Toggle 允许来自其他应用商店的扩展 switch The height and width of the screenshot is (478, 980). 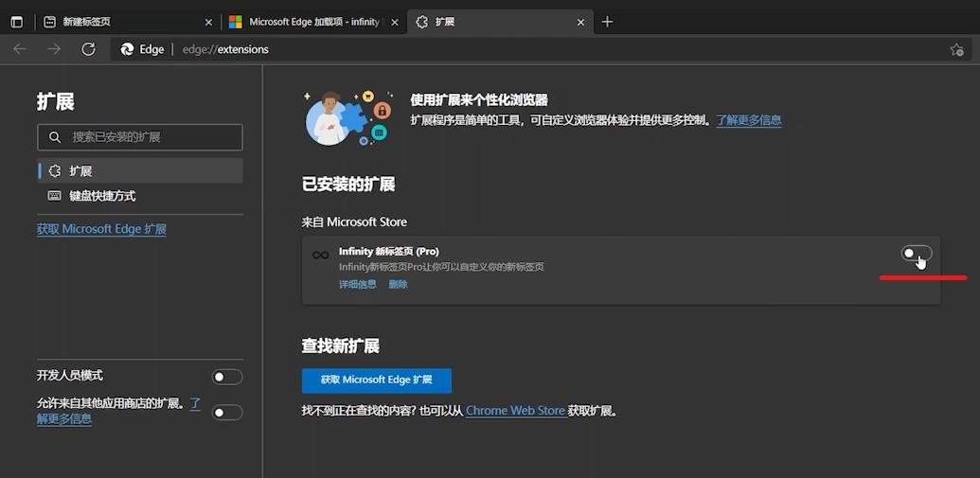227,413
